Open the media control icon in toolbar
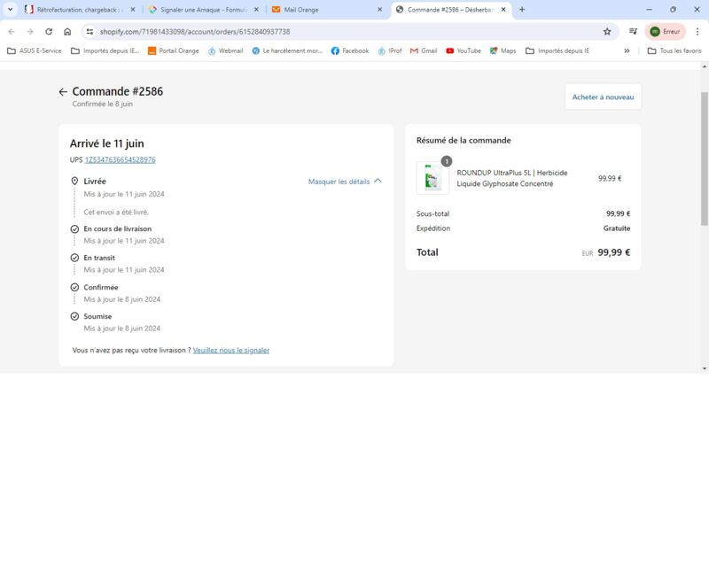This screenshot has height=588, width=709. pyautogui.click(x=633, y=31)
